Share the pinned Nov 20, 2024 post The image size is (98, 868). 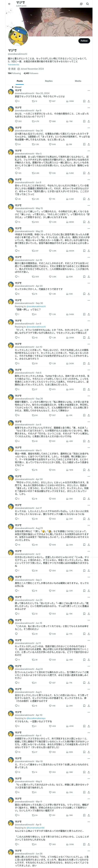pyautogui.click(x=89, y=101)
